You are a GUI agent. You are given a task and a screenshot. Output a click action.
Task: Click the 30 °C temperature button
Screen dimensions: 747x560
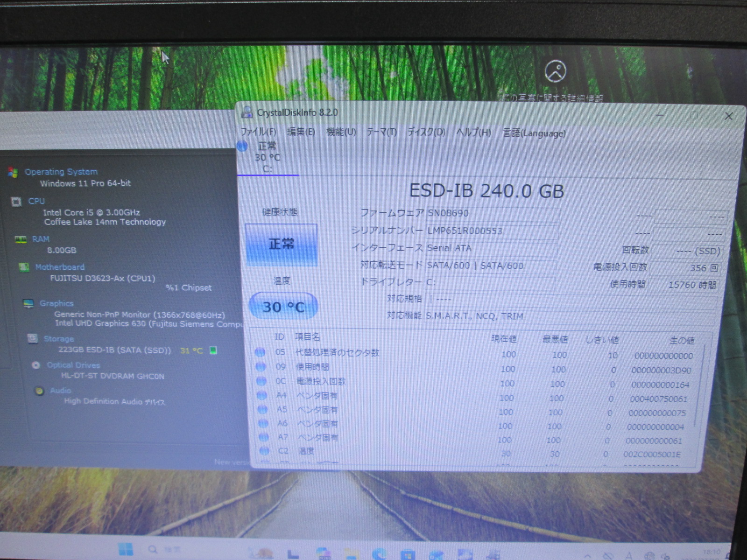[x=283, y=307]
